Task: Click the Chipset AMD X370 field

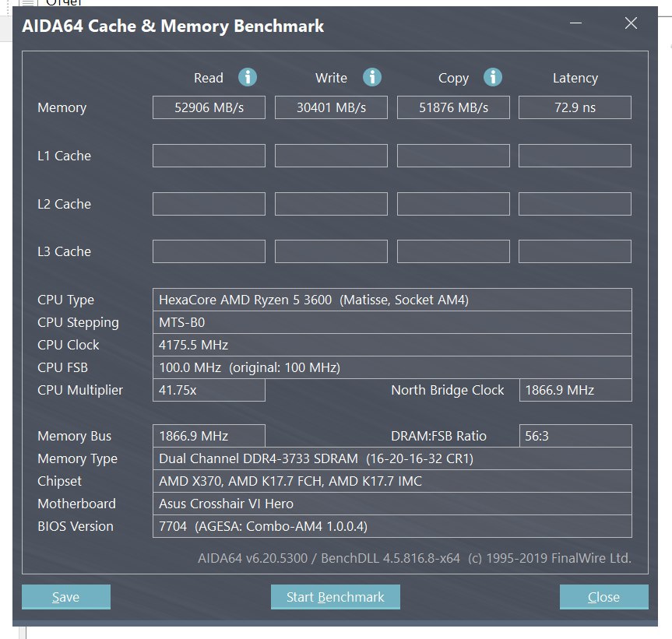Action: coord(392,481)
